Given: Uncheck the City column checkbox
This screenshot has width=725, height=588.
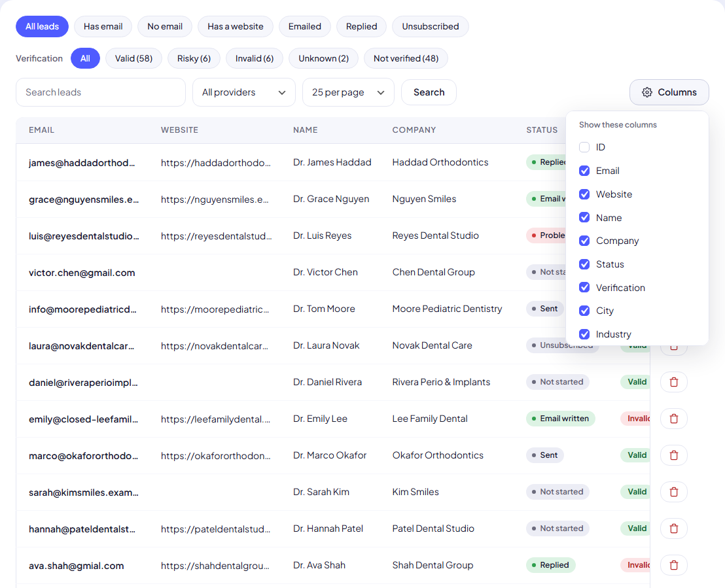Looking at the screenshot, I should coord(584,311).
